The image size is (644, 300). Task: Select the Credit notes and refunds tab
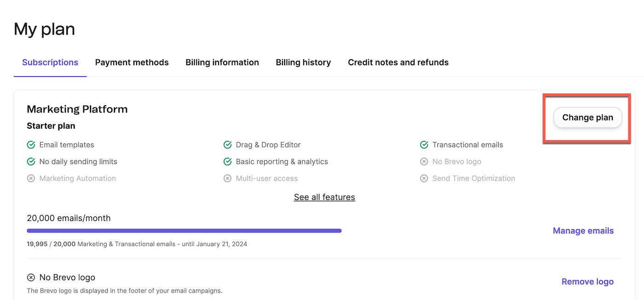pyautogui.click(x=398, y=62)
